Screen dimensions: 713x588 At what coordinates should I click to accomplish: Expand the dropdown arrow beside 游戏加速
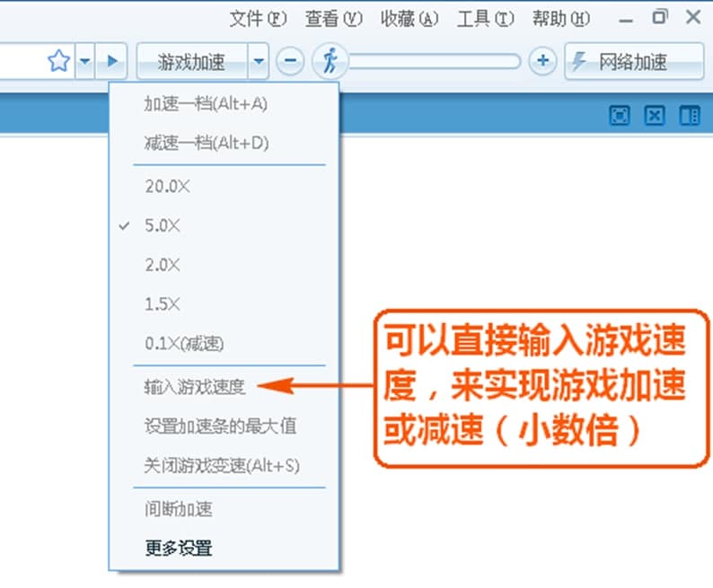pos(259,62)
